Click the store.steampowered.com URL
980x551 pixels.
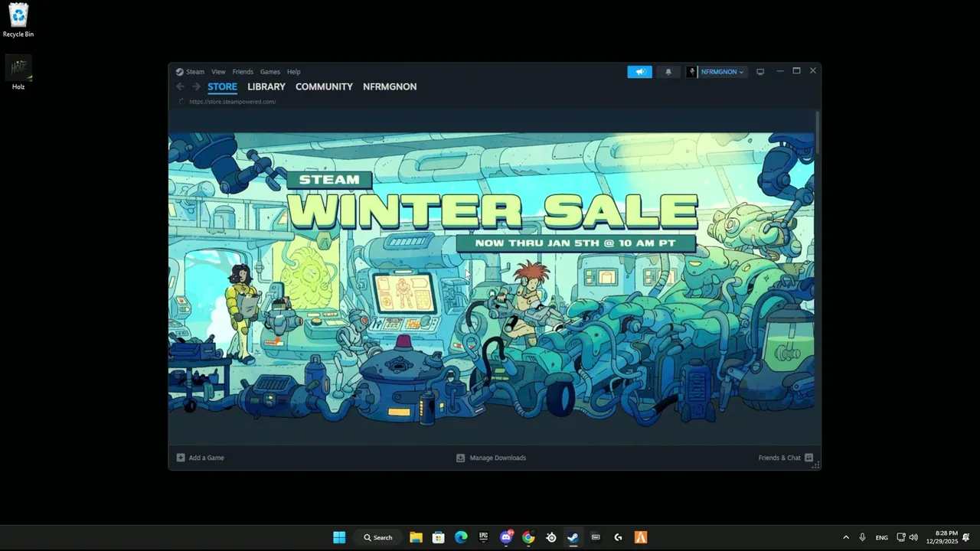233,102
